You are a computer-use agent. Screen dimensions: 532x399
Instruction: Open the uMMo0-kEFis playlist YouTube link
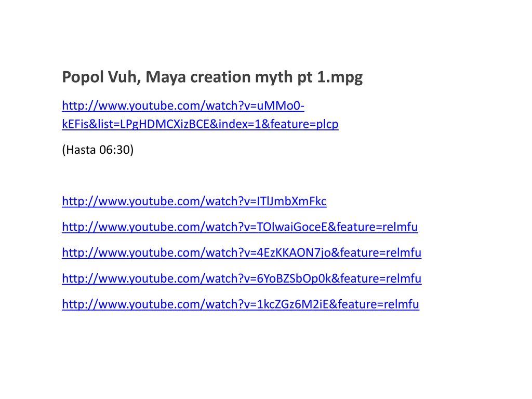pyautogui.click(x=200, y=115)
